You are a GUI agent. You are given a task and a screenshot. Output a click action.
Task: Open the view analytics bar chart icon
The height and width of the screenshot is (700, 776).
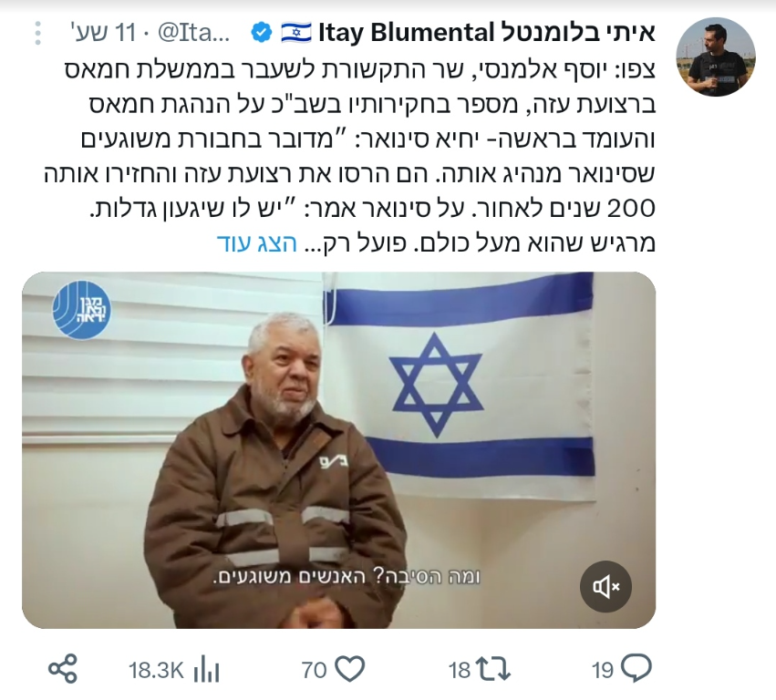click(206, 670)
